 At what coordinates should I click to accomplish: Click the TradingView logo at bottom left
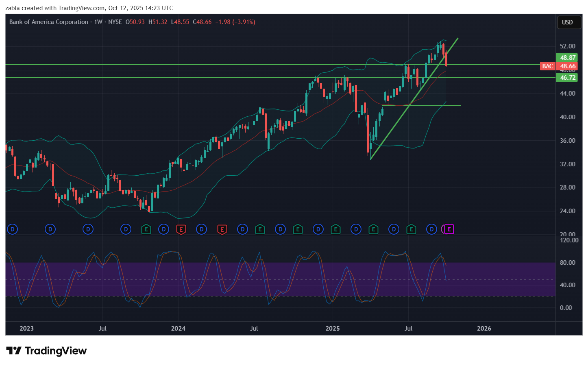tap(46, 351)
